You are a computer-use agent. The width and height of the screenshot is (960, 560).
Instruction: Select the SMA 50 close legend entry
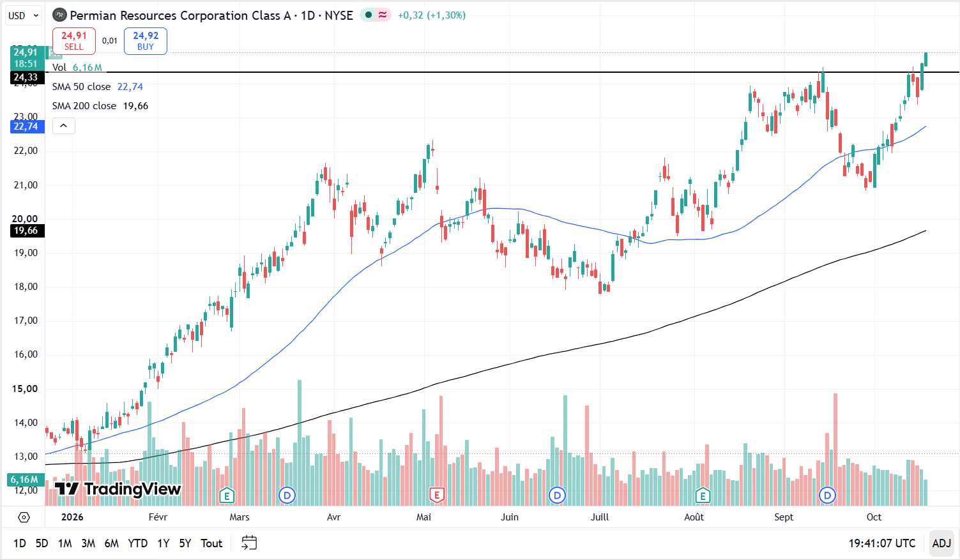click(x=98, y=86)
